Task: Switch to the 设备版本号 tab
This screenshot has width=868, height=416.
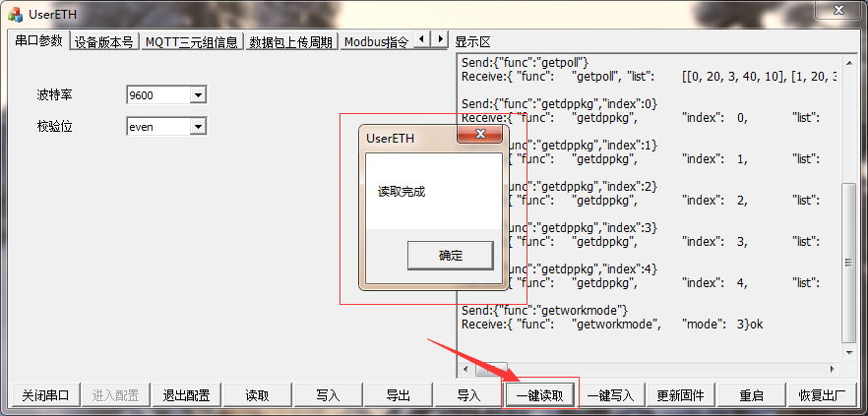Action: click(103, 42)
